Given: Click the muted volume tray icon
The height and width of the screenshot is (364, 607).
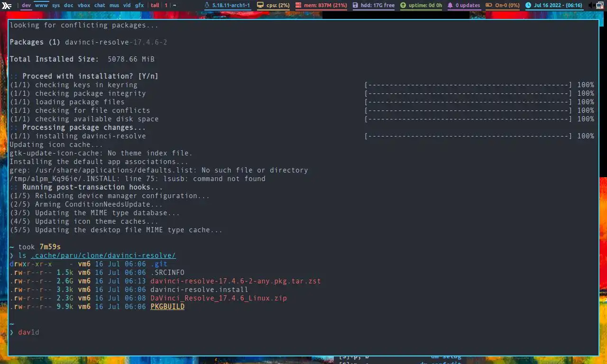Looking at the screenshot, I should tap(591, 5).
